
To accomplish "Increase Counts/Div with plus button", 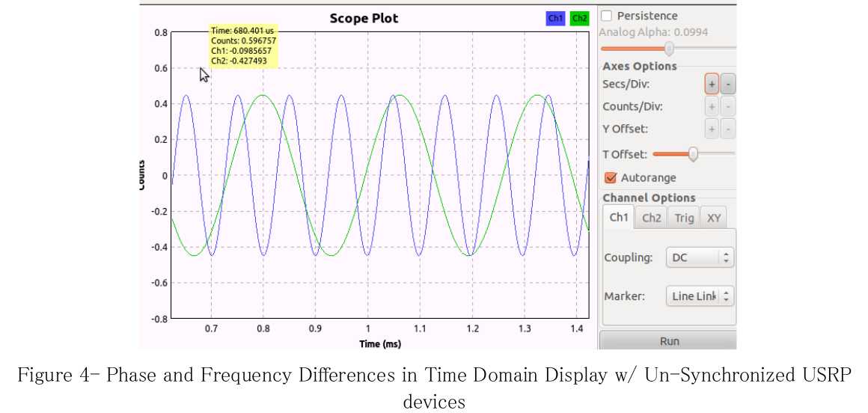I will tap(712, 106).
